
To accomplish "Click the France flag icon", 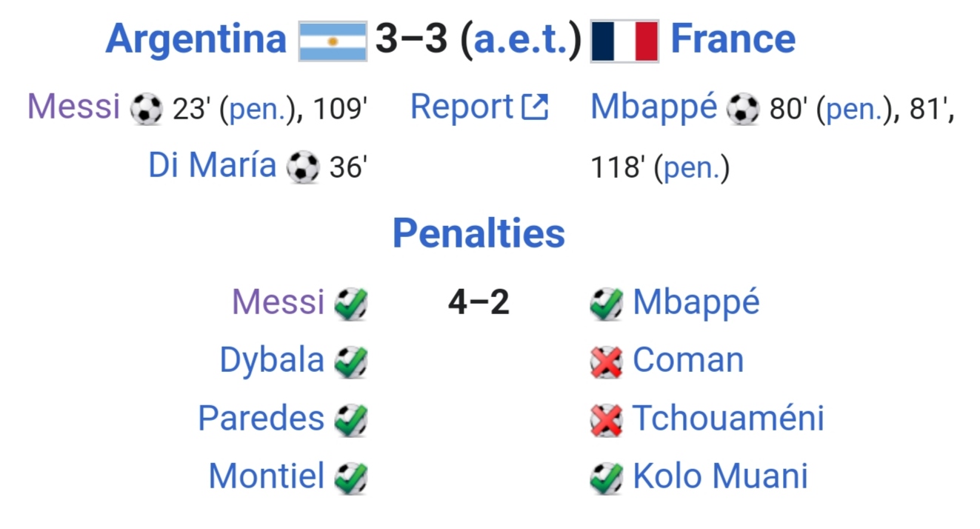I will tap(624, 41).
